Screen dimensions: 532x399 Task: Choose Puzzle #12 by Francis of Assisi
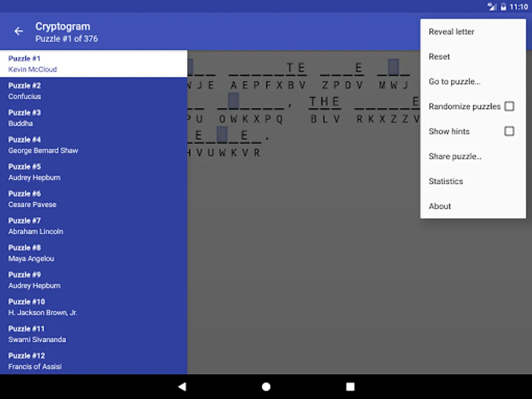click(94, 361)
